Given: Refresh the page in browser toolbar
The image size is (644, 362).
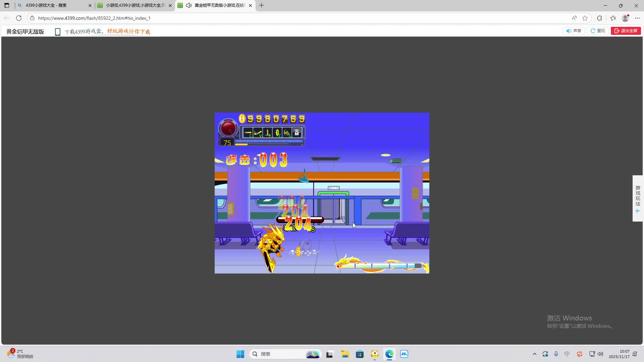Looking at the screenshot, I should 19,18.
